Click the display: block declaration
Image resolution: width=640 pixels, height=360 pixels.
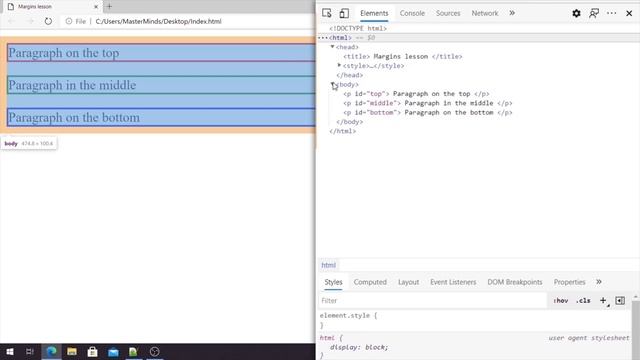[x=359, y=347]
